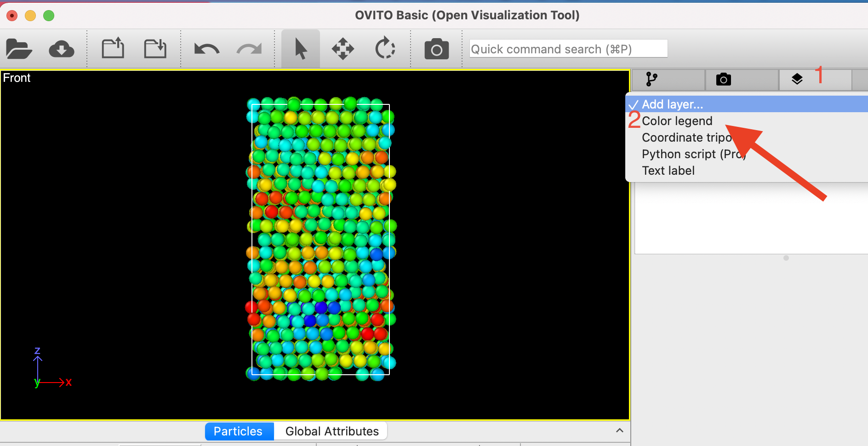Open the Front viewport caption menu
Screen dimensions: 868x446
17,78
